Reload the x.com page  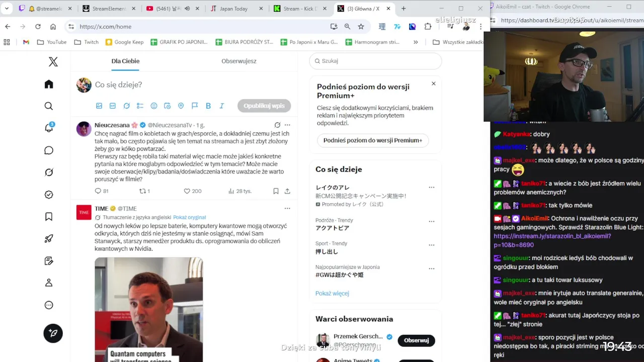(x=38, y=27)
